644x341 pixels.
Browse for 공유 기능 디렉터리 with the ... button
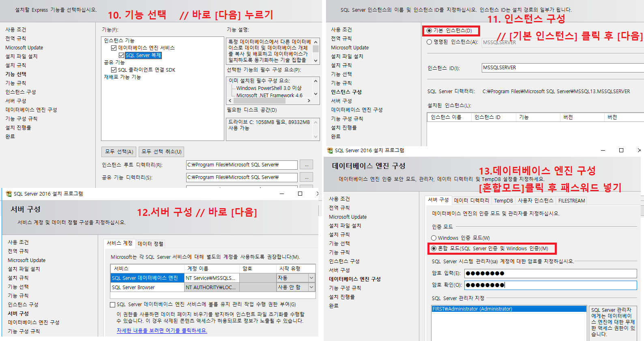[x=307, y=177]
